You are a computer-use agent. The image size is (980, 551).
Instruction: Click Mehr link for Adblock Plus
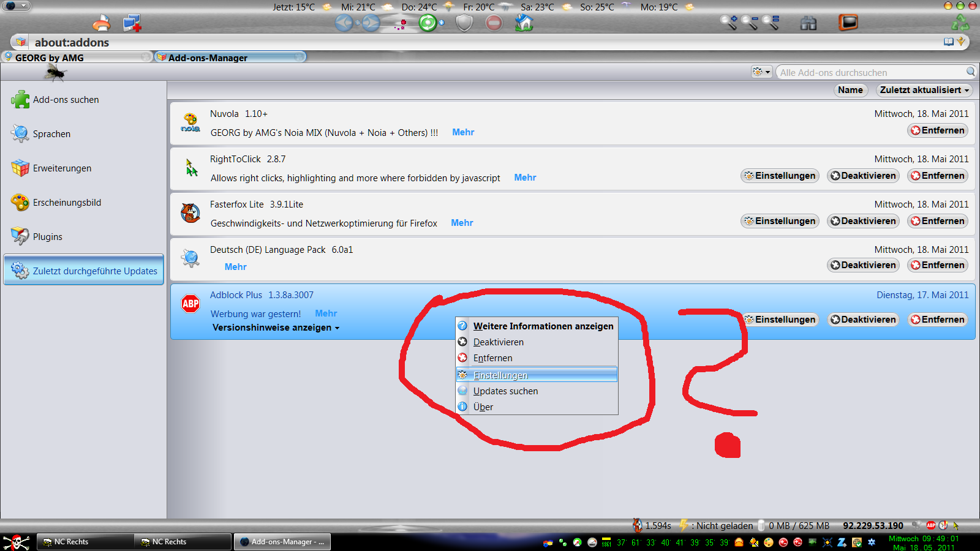326,313
